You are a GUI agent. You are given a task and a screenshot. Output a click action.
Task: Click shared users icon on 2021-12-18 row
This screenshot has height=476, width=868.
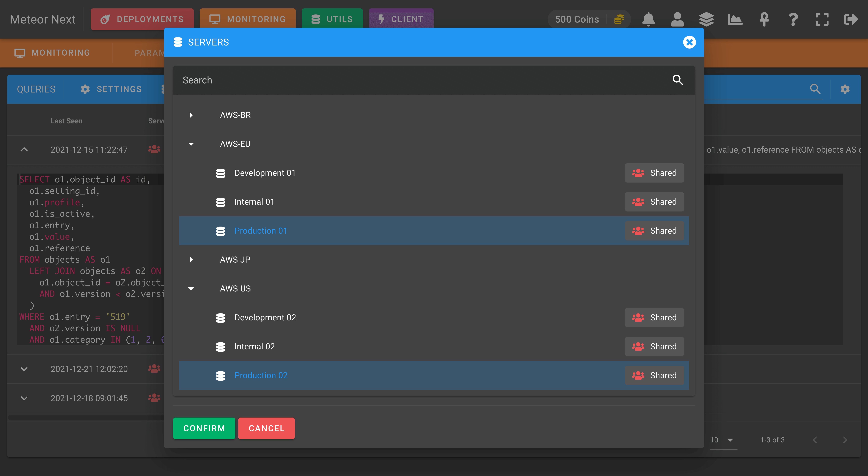point(154,398)
